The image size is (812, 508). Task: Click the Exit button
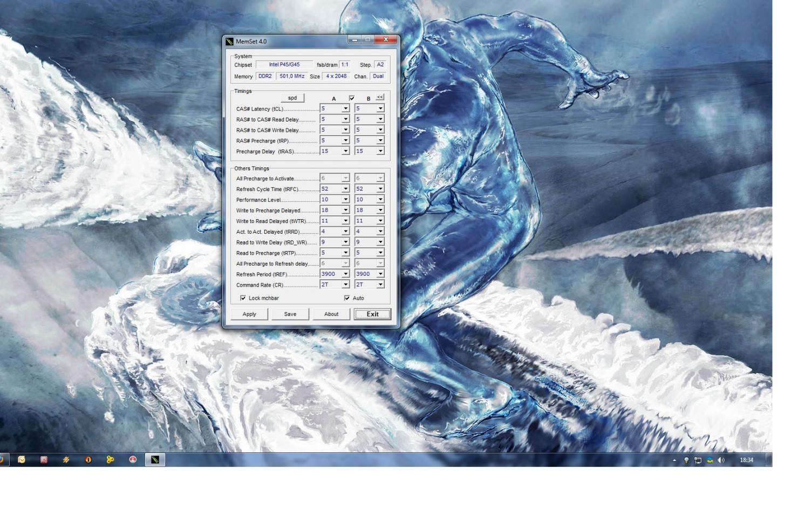(372, 314)
